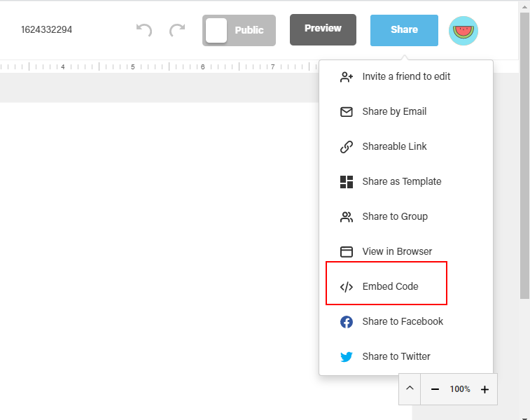530x420 pixels.
Task: Click the Twitter bird icon
Action: 347,356
